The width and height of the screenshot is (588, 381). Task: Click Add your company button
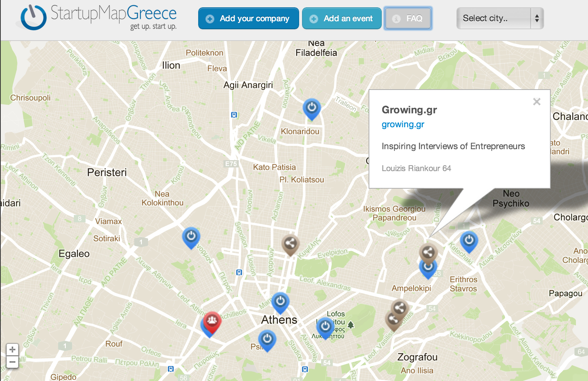coord(249,18)
